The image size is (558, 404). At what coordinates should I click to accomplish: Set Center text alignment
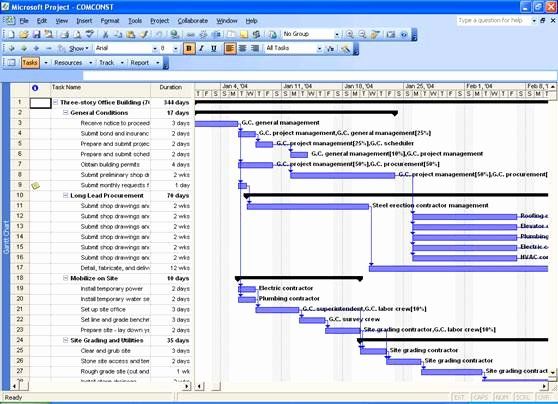(x=242, y=48)
